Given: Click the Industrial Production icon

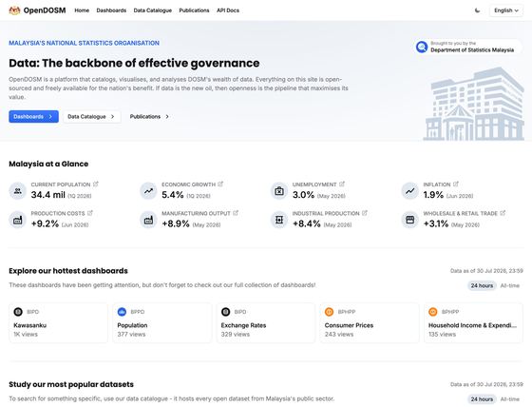Looking at the screenshot, I should click(x=279, y=220).
